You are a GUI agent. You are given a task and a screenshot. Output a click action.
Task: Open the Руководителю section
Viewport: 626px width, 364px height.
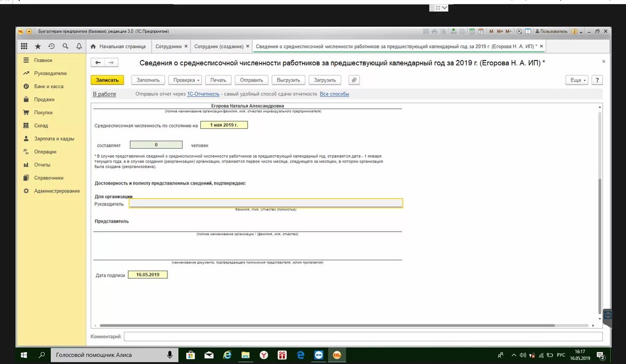coord(50,74)
